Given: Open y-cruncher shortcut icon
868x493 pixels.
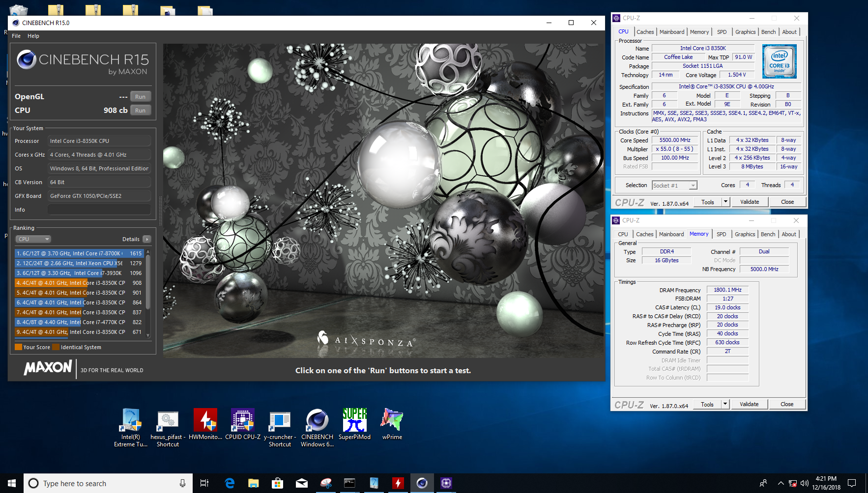Looking at the screenshot, I should click(x=280, y=426).
